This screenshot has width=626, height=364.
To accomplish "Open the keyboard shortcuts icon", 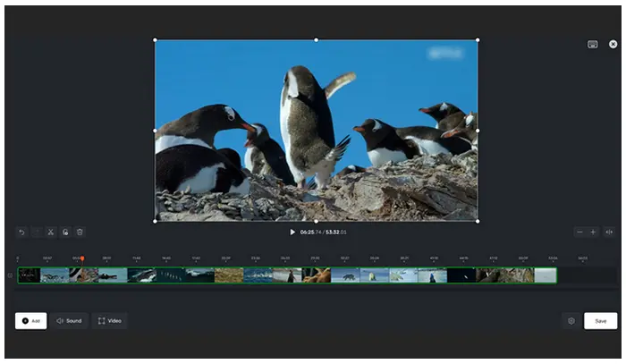I will pyautogui.click(x=592, y=44).
